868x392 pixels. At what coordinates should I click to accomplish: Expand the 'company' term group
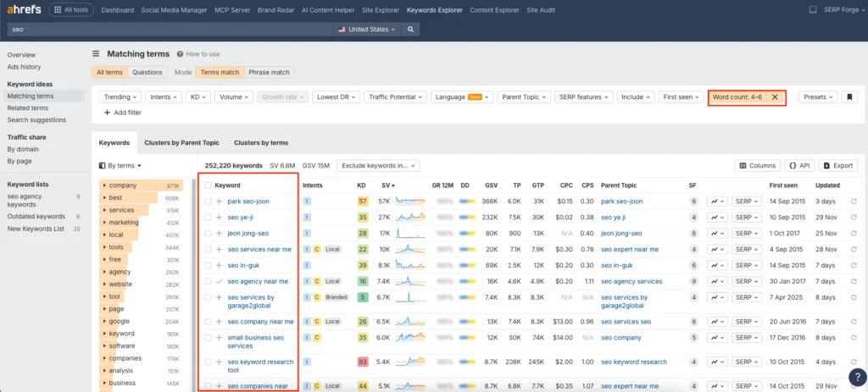coord(104,185)
